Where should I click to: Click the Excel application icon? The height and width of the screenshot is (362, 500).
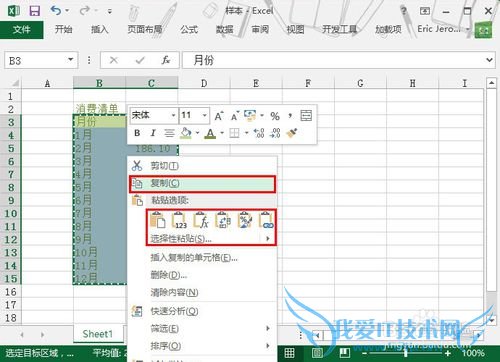[x=13, y=11]
